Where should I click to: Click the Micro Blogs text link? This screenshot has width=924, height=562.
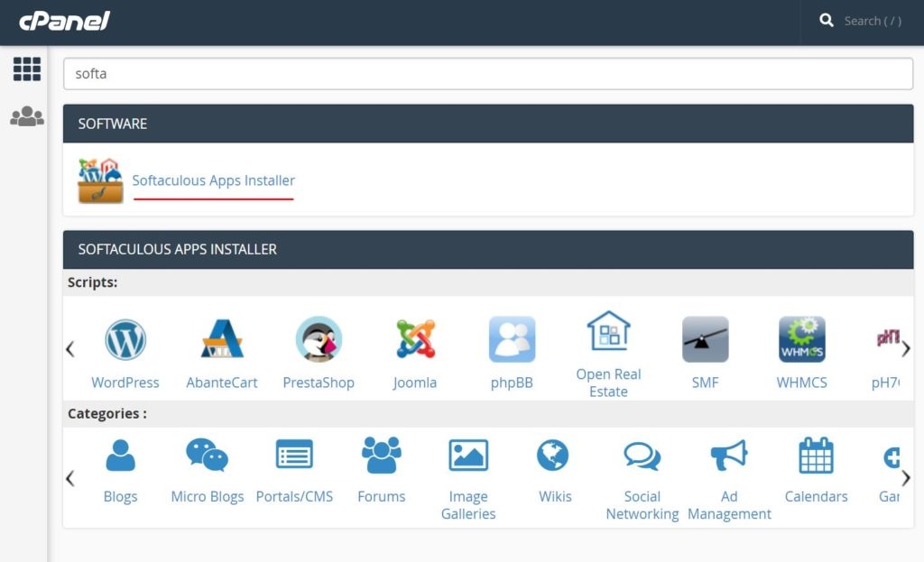point(208,497)
